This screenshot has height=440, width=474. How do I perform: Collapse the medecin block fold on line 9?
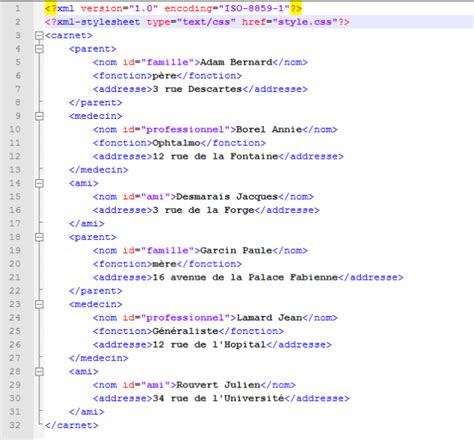pos(39,116)
